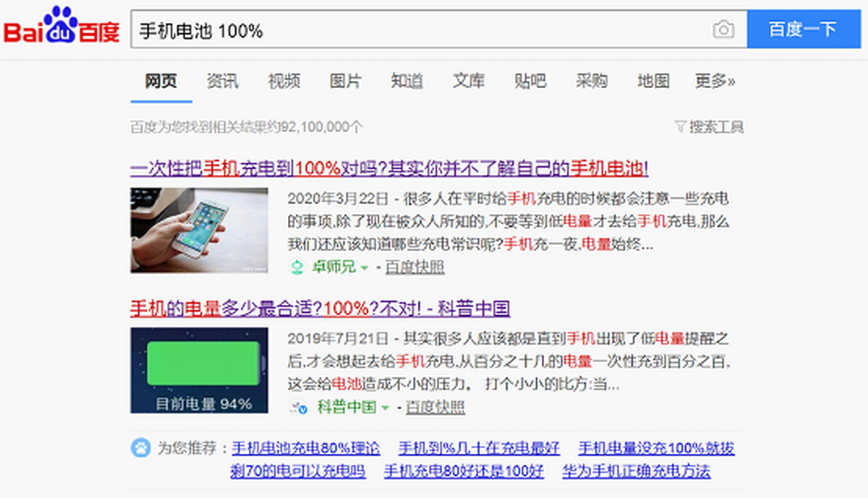Open the 图片 tab
Viewport: 868px width, 498px height.
pyautogui.click(x=345, y=82)
